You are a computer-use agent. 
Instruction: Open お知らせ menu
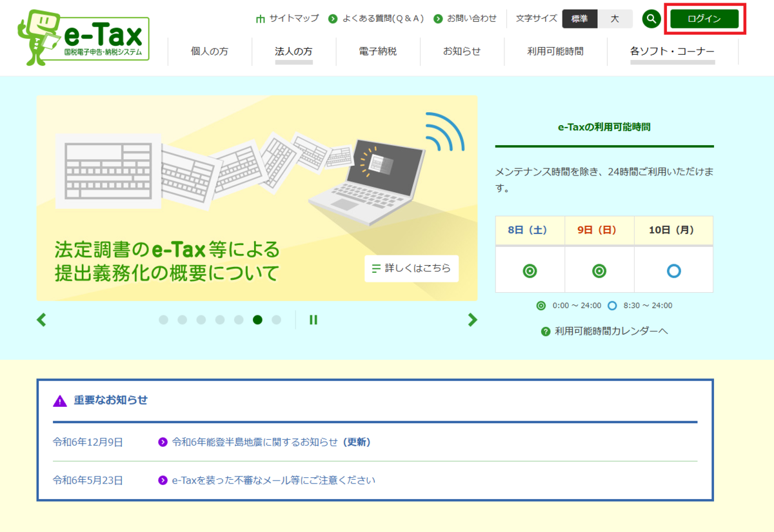point(462,52)
